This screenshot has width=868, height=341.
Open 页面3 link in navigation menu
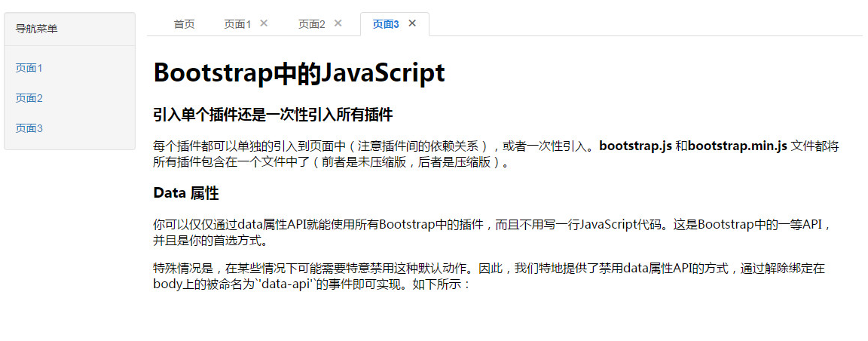tap(29, 129)
